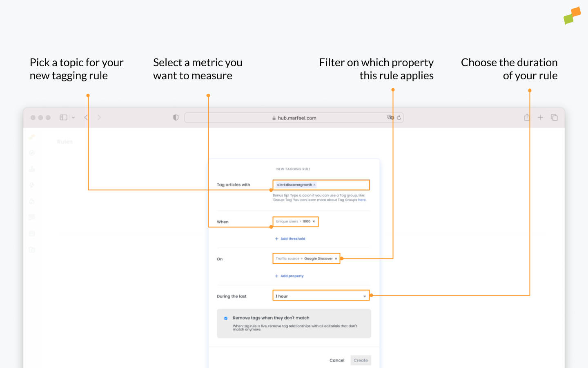Remove the Unique users > 1000 threshold
The width and height of the screenshot is (588, 368).
314,222
